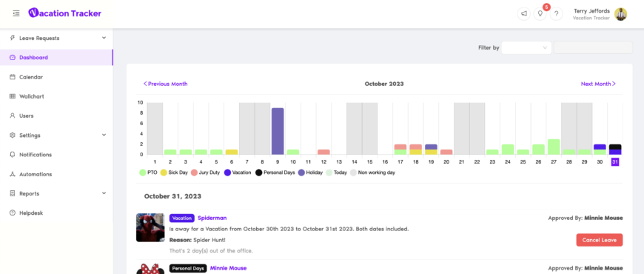
Task: Click the Dashboard sidebar icon
Action: [13, 58]
